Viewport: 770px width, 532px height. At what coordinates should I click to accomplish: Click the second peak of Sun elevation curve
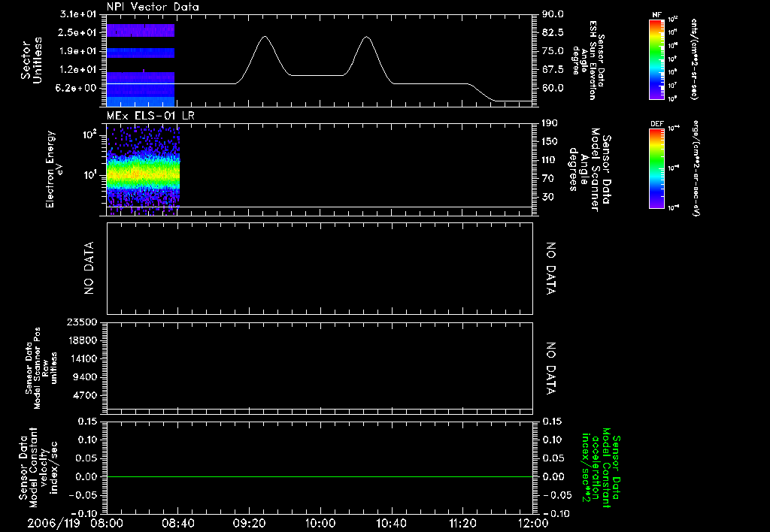click(366, 37)
